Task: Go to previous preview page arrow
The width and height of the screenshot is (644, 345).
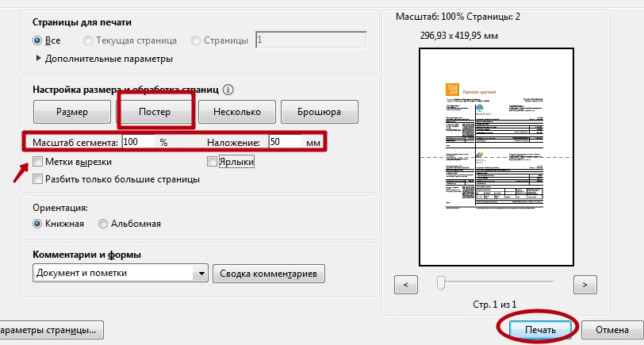Action: point(405,283)
